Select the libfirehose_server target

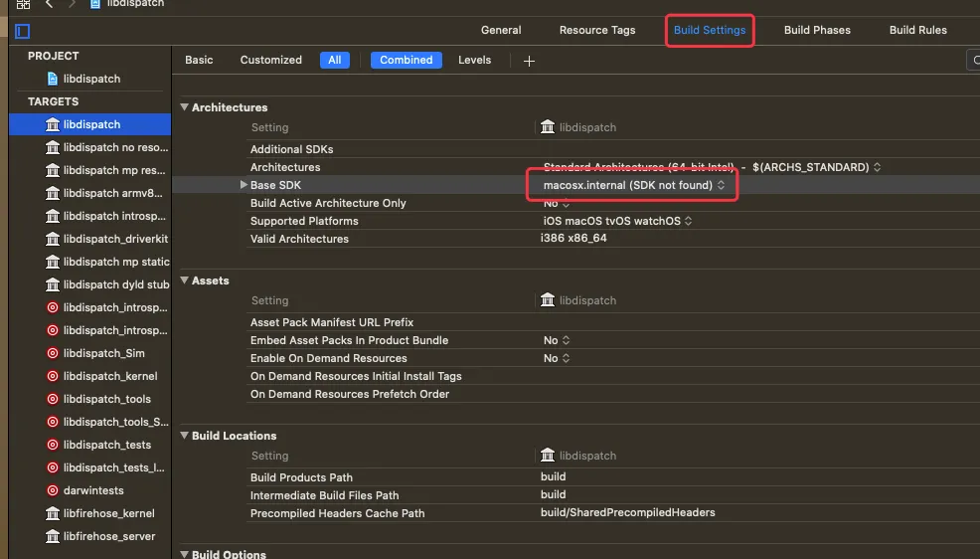coord(100,536)
